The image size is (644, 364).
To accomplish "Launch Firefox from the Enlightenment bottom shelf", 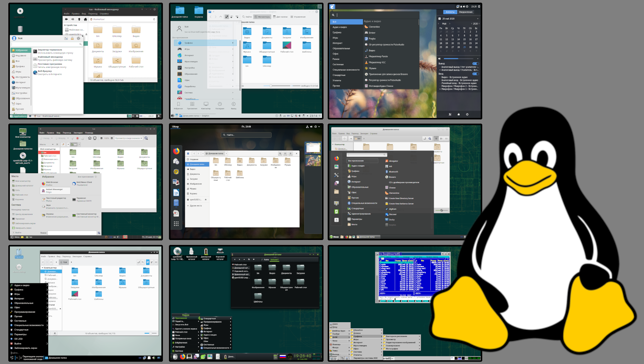I will 182,356.
